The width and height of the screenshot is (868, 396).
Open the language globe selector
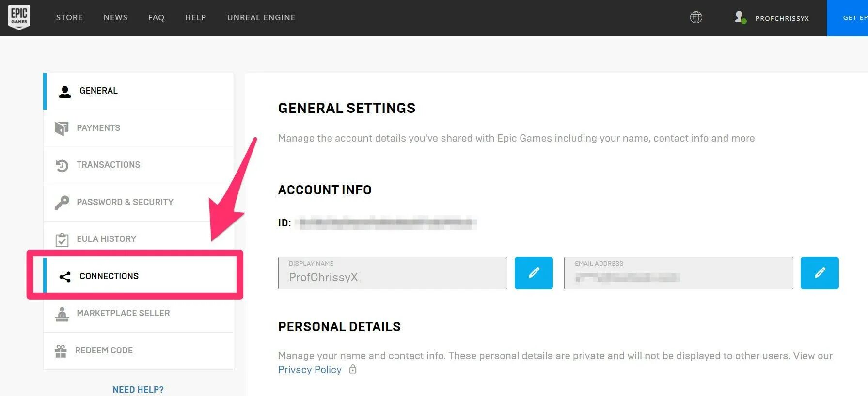click(696, 17)
